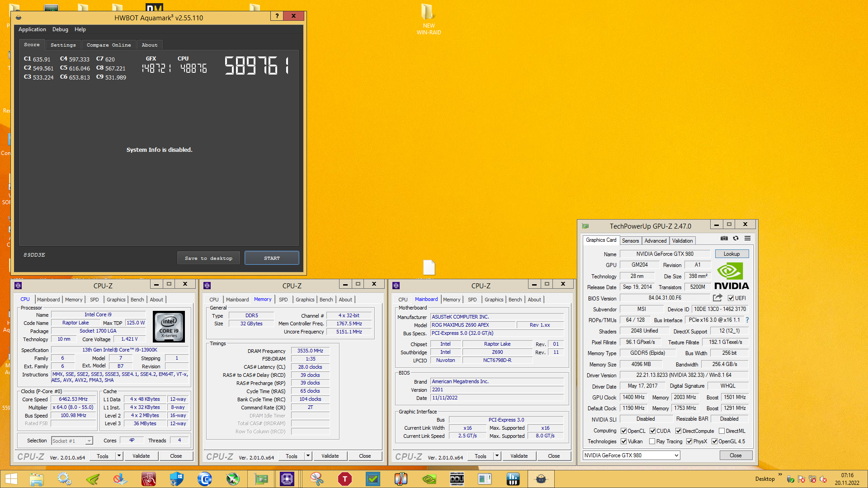Click the GPU-Z refresh icon
The image size is (868, 488).
pos(736,238)
